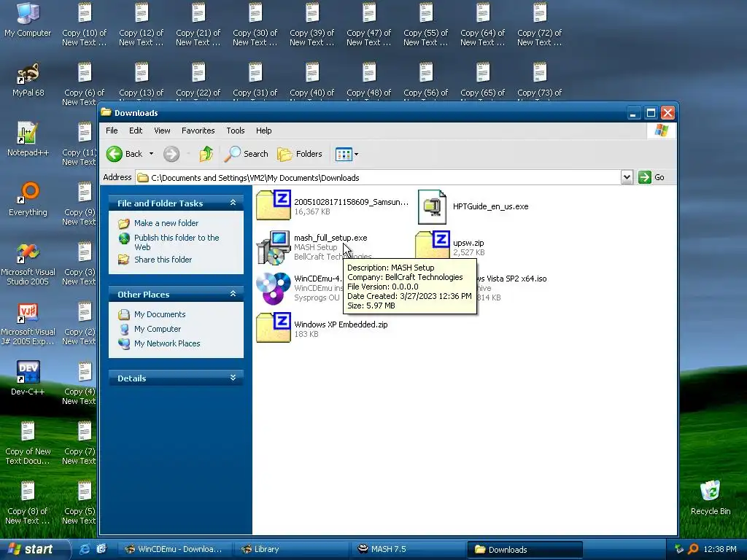The width and height of the screenshot is (747, 560).
Task: Open the View menu
Action: [x=162, y=131]
